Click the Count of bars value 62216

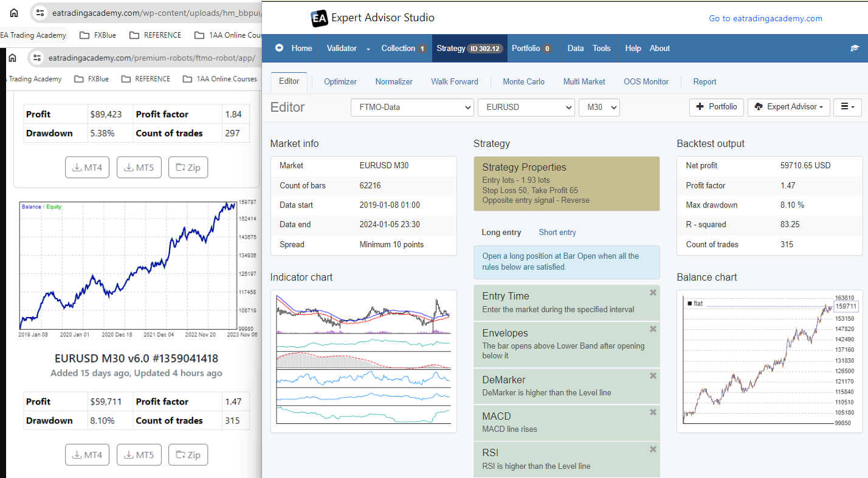click(x=371, y=185)
